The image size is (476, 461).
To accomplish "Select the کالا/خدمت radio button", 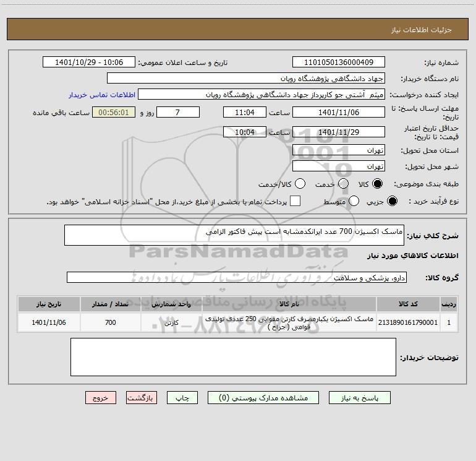I will click(300, 184).
